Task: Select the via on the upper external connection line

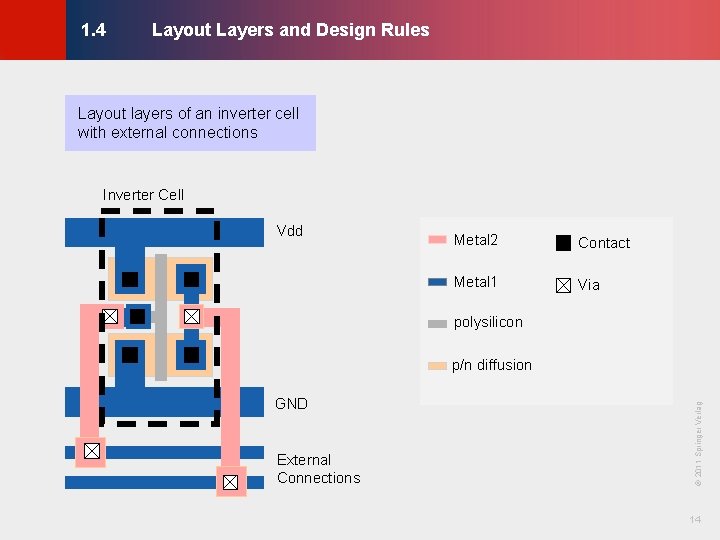Action: point(92,451)
